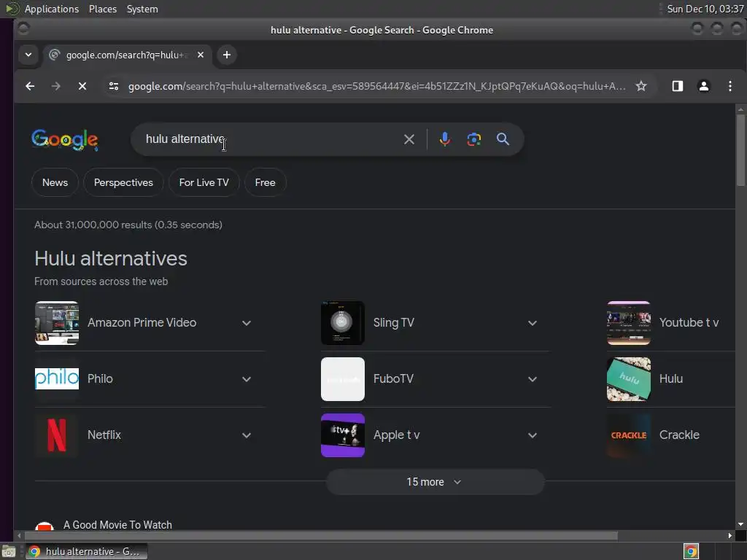
Task: Select the For Live TV filter
Action: 204,182
